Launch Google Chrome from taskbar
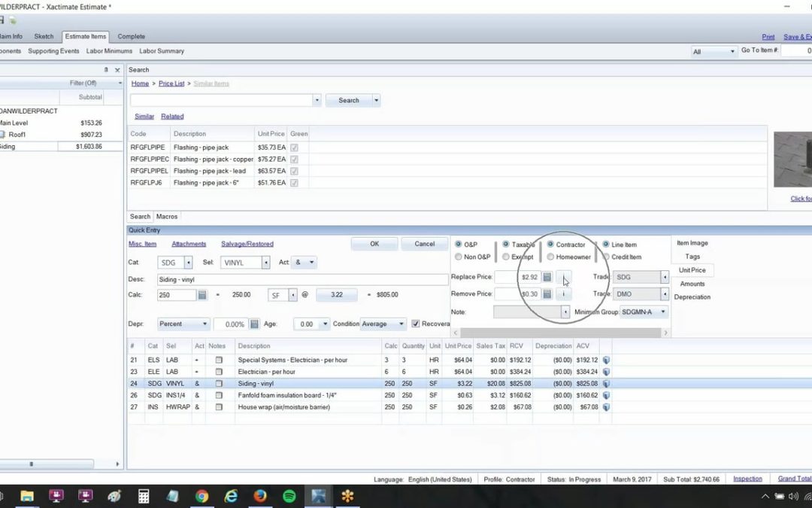The height and width of the screenshot is (508, 812). pyautogui.click(x=202, y=496)
